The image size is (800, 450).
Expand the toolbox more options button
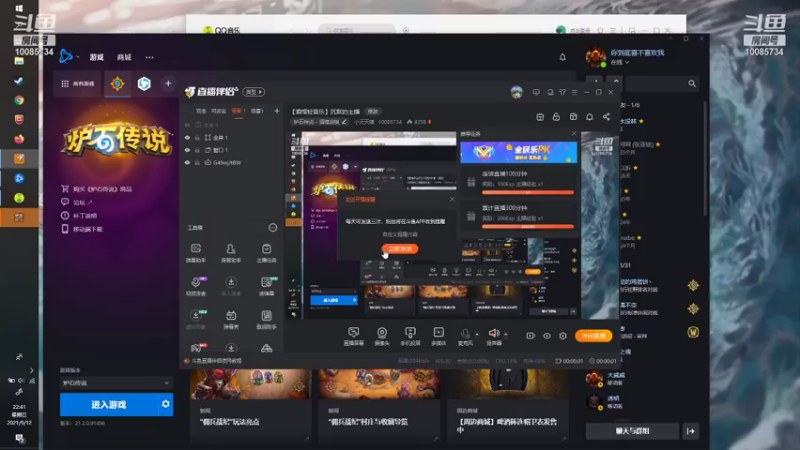click(272, 228)
